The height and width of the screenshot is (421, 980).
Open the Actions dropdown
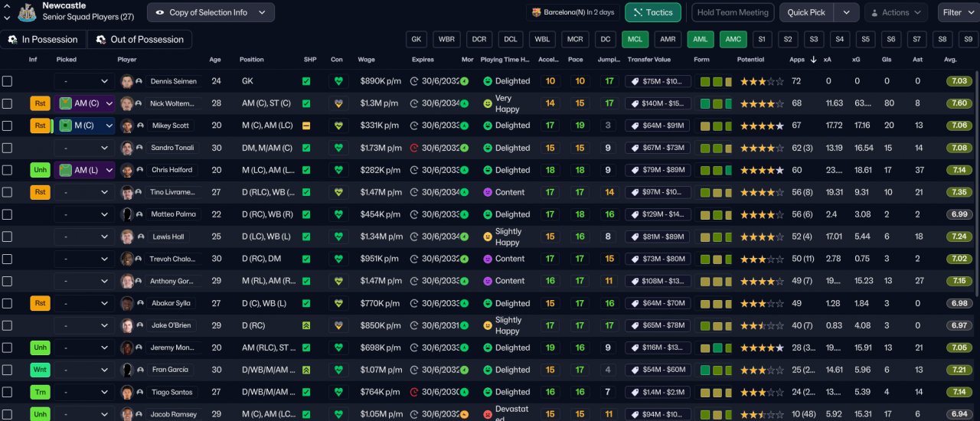(896, 12)
